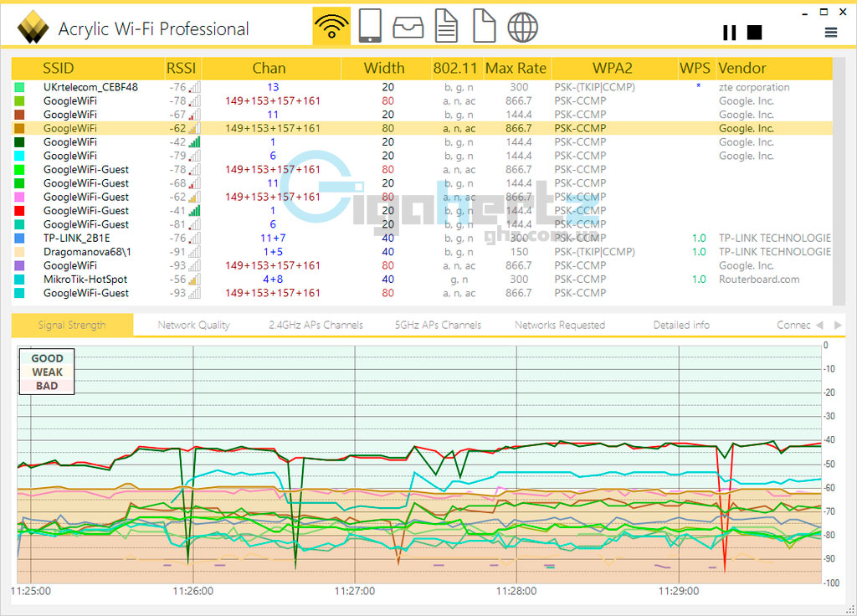Select the Wi-Fi access points view icon
Image resolution: width=857 pixels, height=616 pixels.
point(332,27)
